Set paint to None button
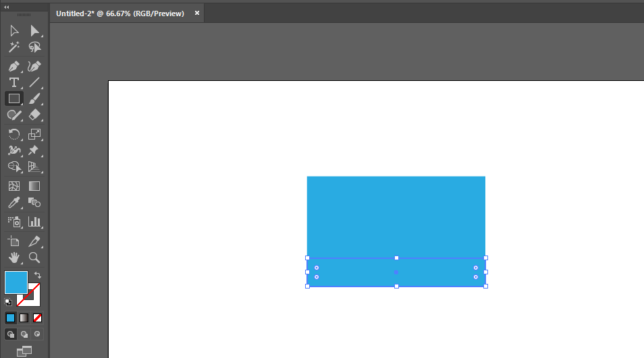 point(37,318)
